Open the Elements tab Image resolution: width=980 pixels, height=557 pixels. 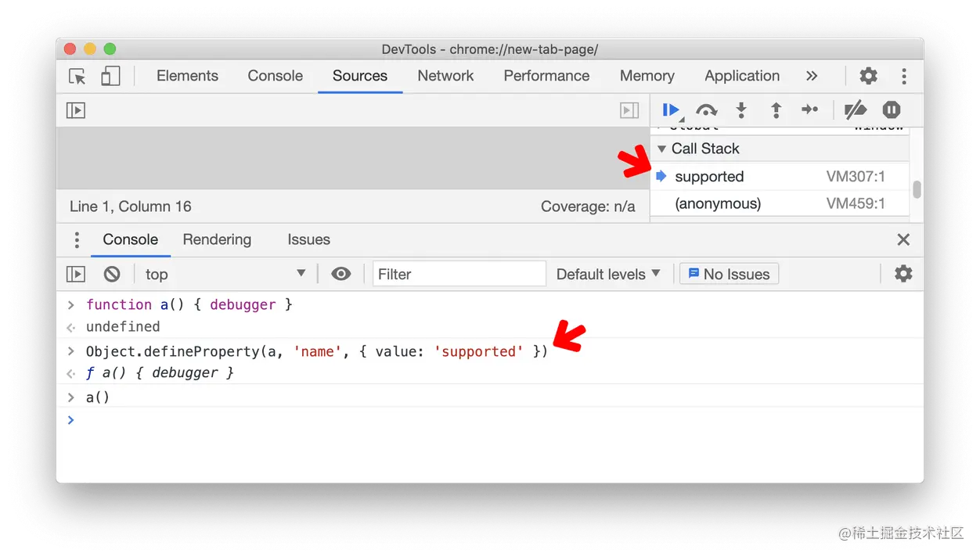[x=187, y=76]
